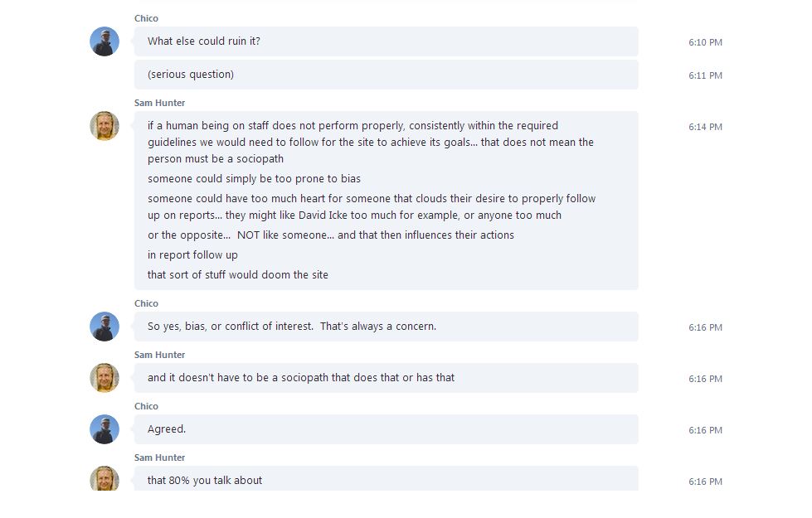Open the 'Chico' sender name at top
812x518 pixels.
click(x=146, y=18)
